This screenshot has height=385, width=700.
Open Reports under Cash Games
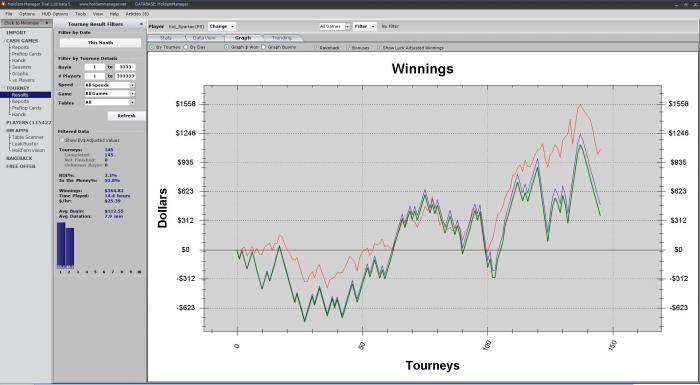pos(20,47)
